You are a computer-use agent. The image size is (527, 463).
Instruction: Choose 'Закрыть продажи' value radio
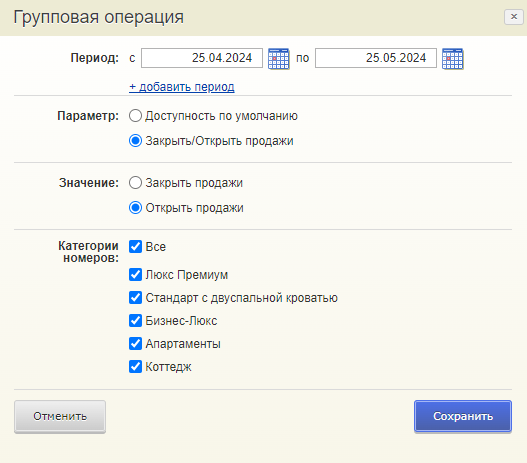point(135,183)
